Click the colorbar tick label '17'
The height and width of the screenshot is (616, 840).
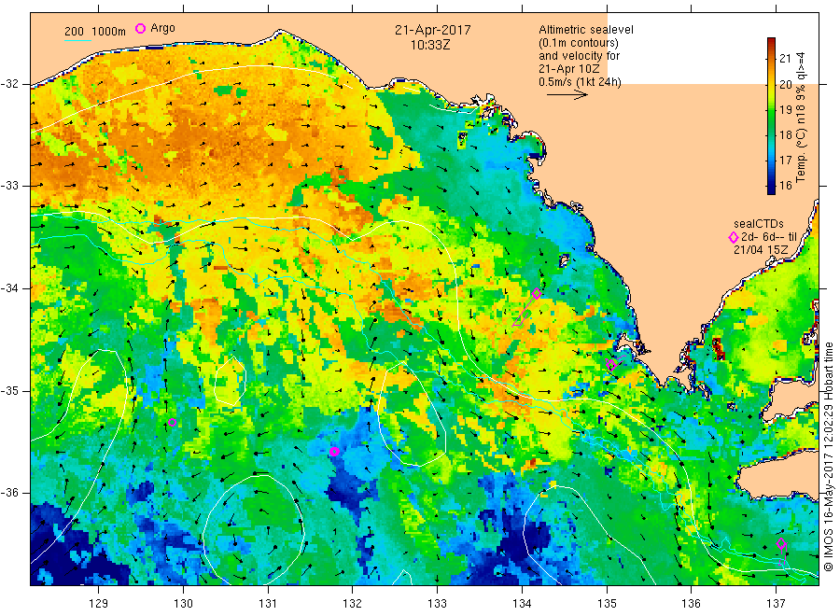pos(785,161)
